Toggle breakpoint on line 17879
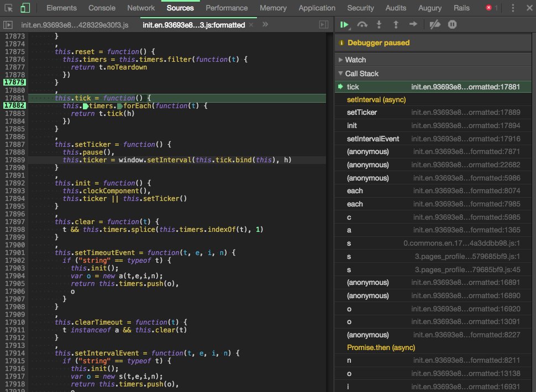The image size is (536, 392). pos(13,82)
